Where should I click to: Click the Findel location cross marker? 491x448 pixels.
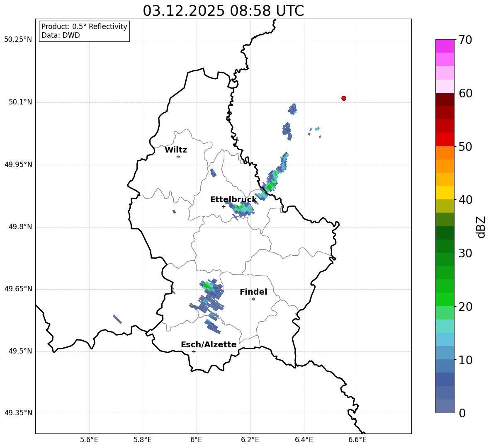tap(253, 299)
